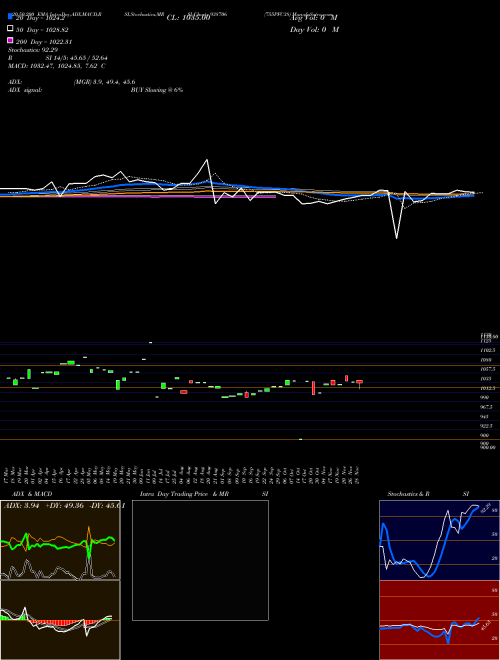The image size is (500, 660).
Task: Click the '(MGR) 3.9, 49.4, 45.6' ADX values
Action: (104, 82)
